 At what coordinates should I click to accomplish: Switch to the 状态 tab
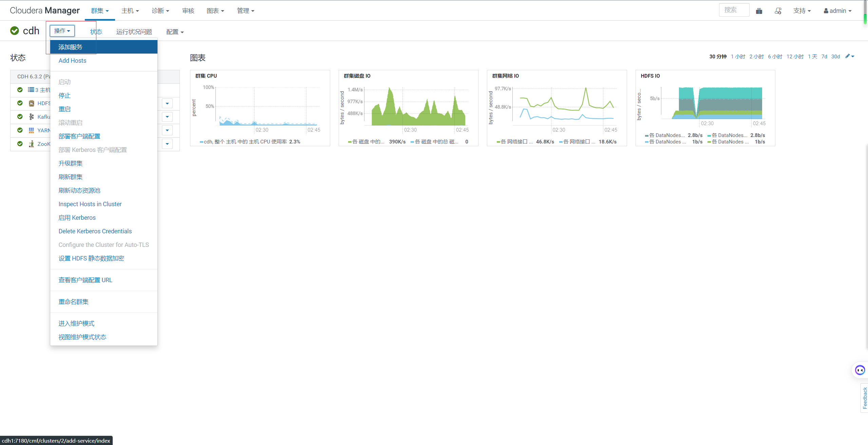[x=96, y=32]
